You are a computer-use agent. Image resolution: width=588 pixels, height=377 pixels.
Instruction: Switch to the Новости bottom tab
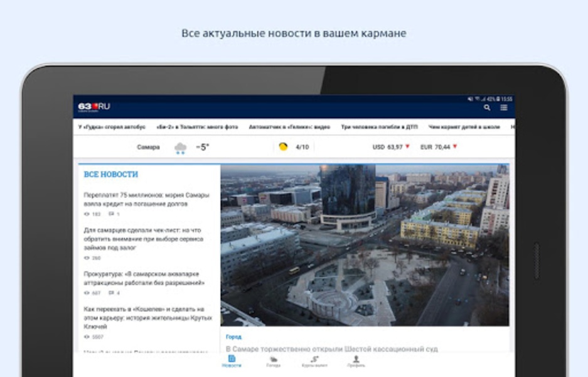232,361
